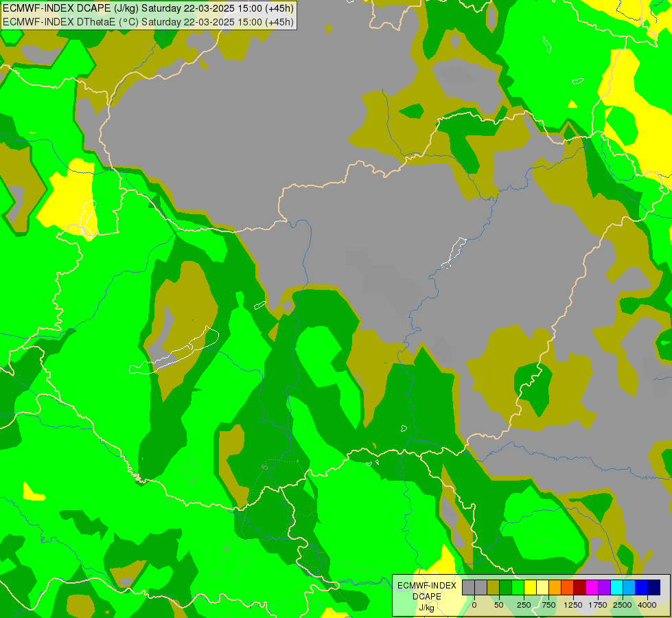
Task: Click the orange legend swatch
Action: point(555,587)
